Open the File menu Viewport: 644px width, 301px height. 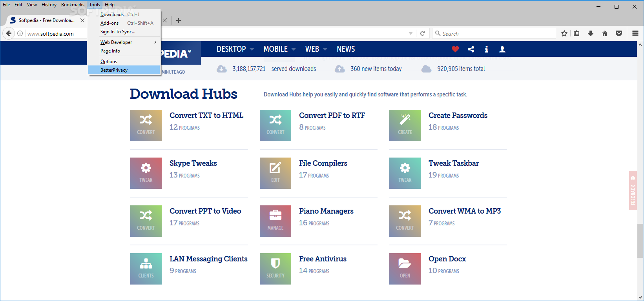click(x=6, y=5)
